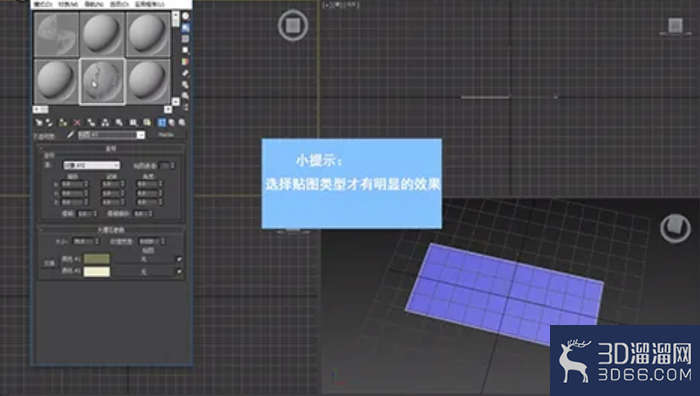This screenshot has height=396, width=700.
Task: Click the checkered Background icon
Action: click(185, 39)
